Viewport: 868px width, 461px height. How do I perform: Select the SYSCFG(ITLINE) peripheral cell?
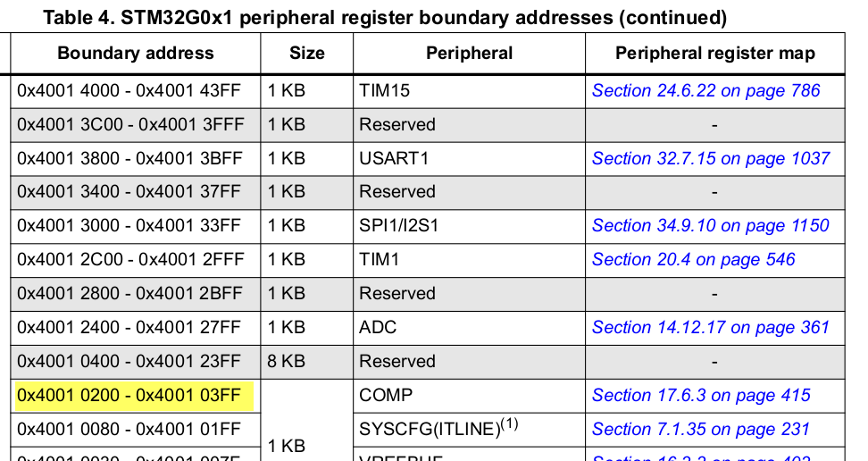[x=469, y=430]
